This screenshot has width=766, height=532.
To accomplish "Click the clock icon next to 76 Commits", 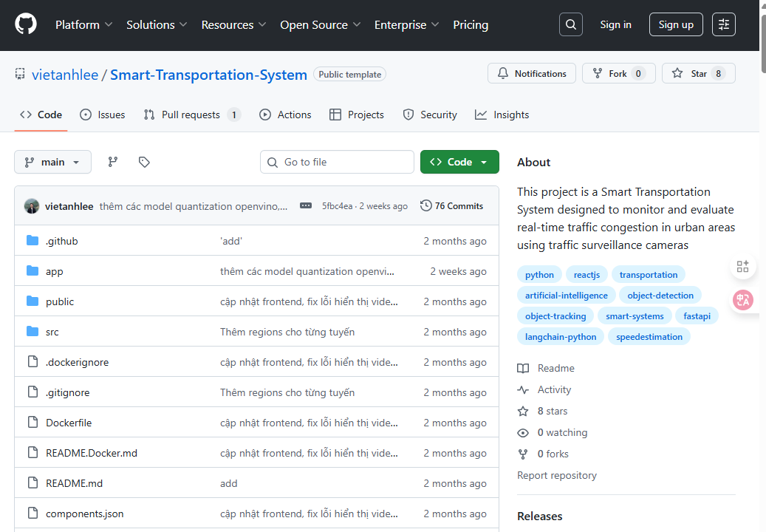I will click(426, 205).
